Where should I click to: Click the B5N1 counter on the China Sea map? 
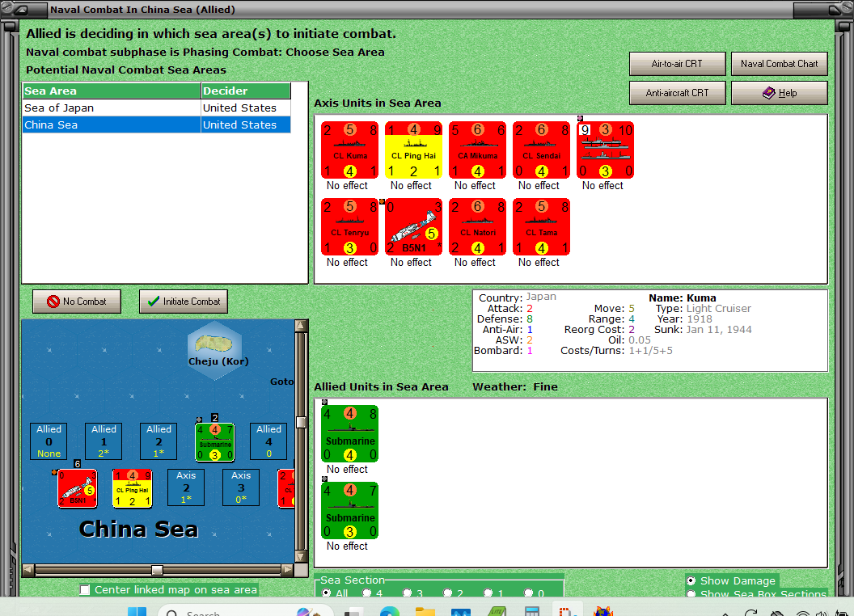[x=78, y=488]
